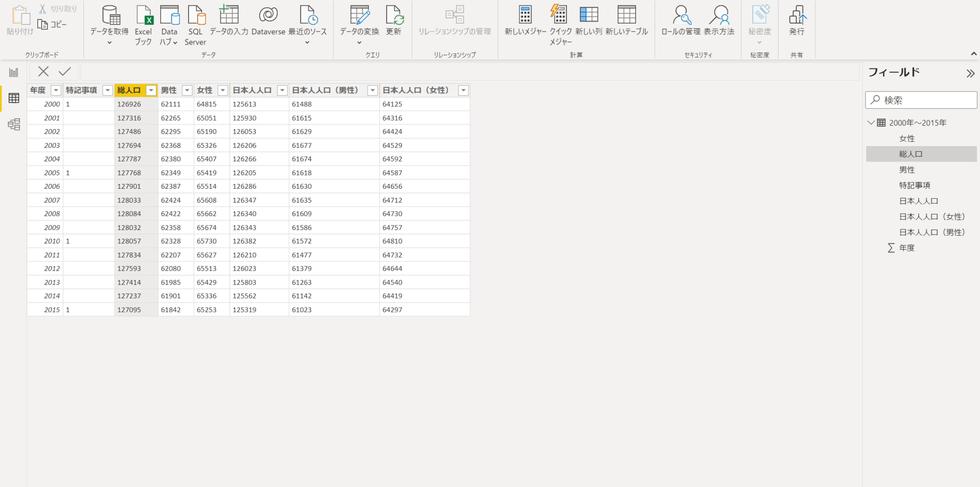Expand データを取得 dropdown arrow

point(109,43)
